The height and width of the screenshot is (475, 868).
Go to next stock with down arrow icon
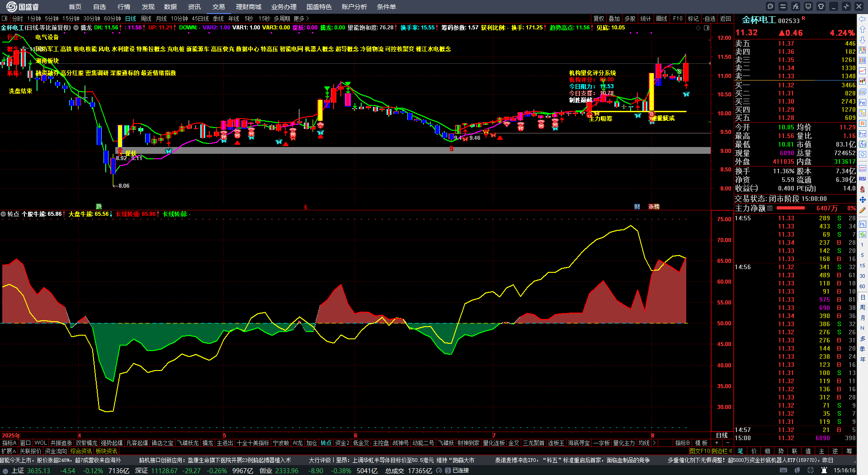click(x=863, y=40)
